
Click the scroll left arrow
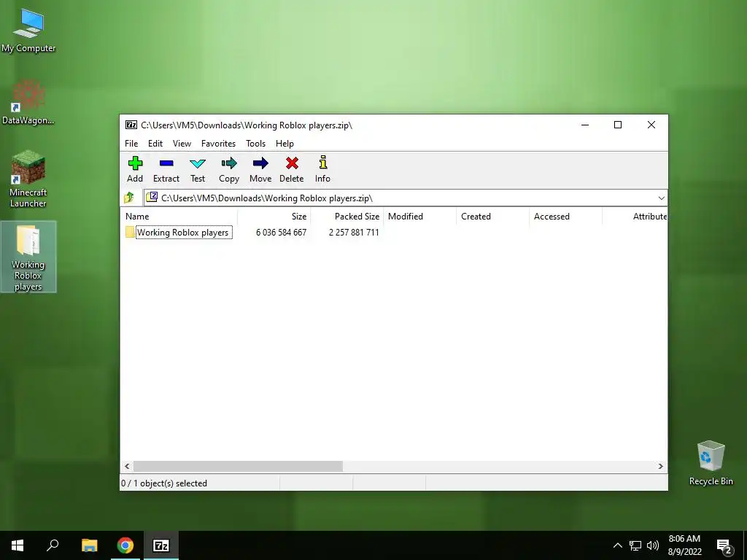point(127,466)
